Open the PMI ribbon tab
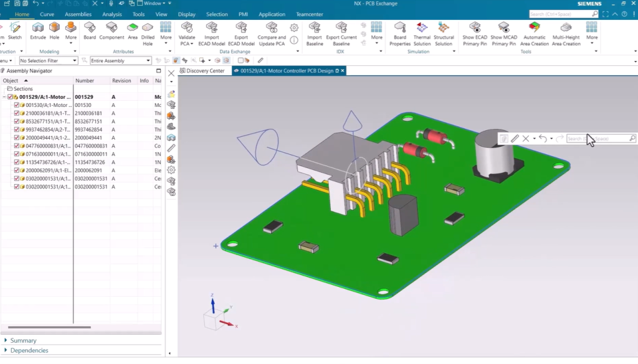The width and height of the screenshot is (638, 364). 243,14
